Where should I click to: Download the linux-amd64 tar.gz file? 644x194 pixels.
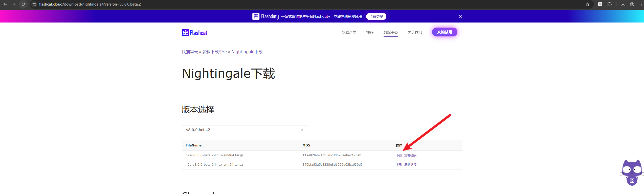pyautogui.click(x=399, y=155)
